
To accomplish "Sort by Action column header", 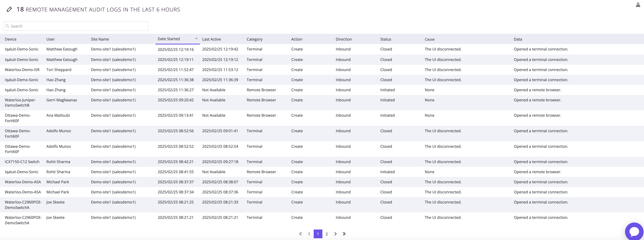I will click(297, 39).
